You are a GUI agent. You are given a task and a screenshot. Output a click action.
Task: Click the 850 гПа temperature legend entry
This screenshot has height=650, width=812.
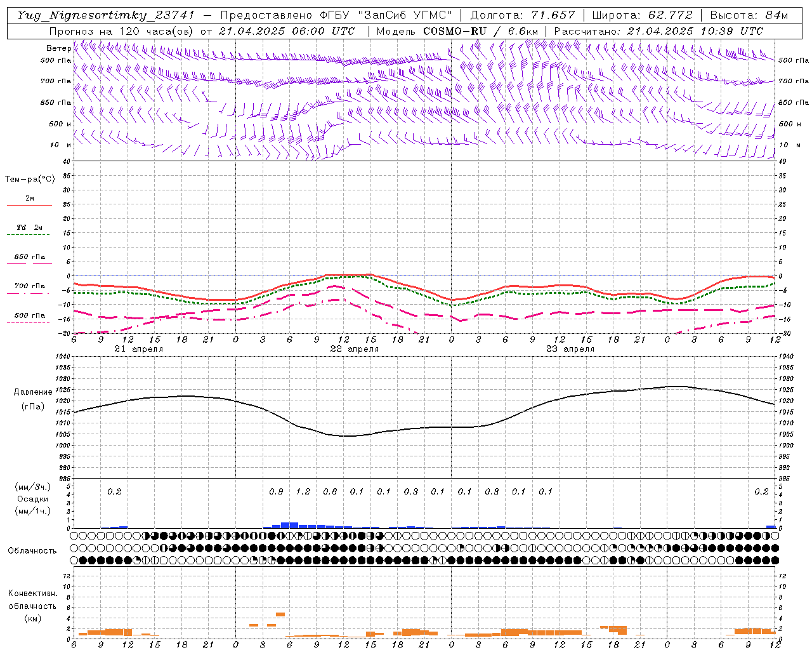click(29, 257)
